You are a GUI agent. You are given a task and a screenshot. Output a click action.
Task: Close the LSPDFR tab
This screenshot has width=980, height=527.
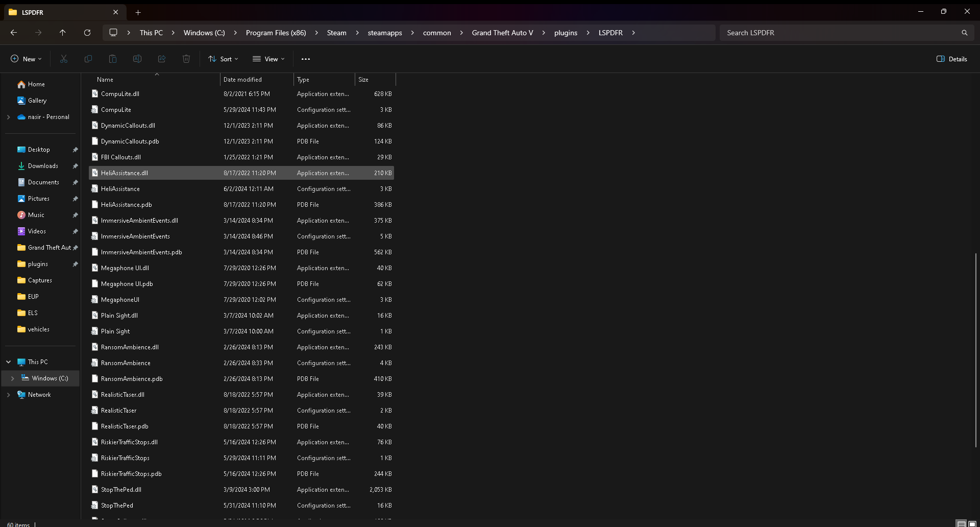116,12
